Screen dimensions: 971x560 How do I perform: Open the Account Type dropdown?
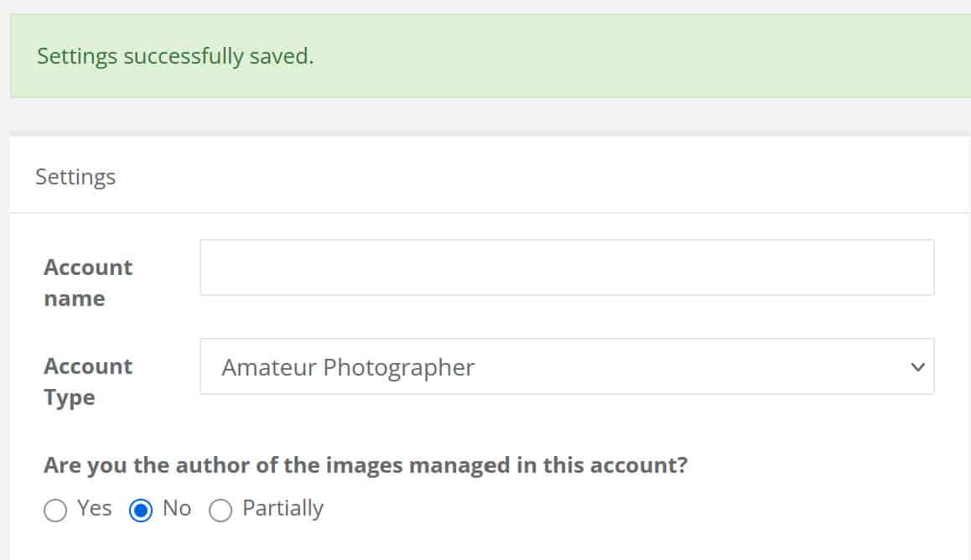(567, 366)
